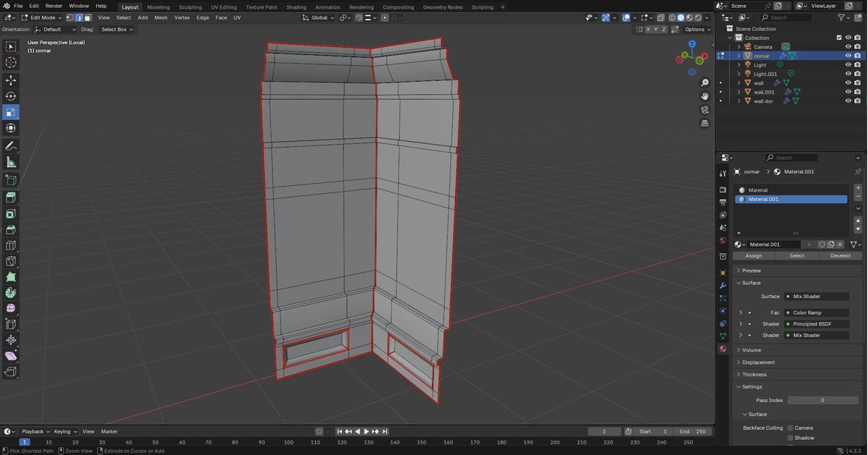Click the Pass Index value field
Image resolution: width=868 pixels, height=455 pixels.
click(x=822, y=400)
